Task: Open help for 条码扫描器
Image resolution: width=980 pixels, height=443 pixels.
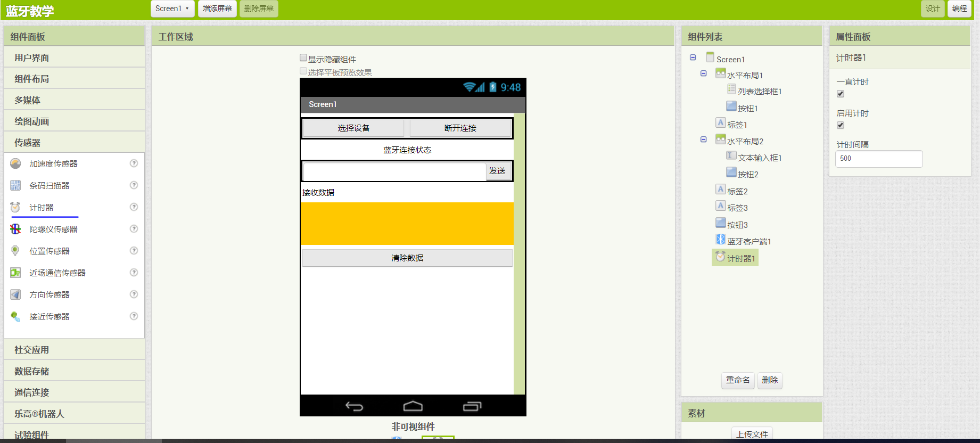Action: tap(134, 185)
